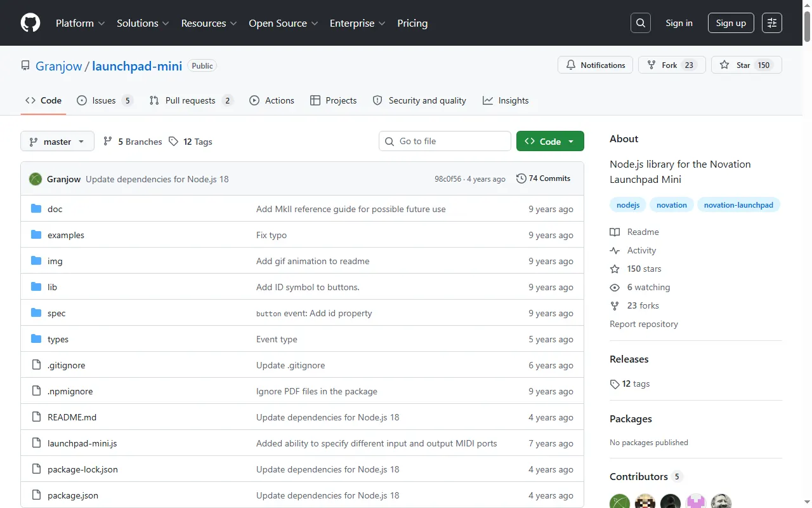Image resolution: width=812 pixels, height=508 pixels.
Task: Expand the Resources menu
Action: tap(209, 23)
